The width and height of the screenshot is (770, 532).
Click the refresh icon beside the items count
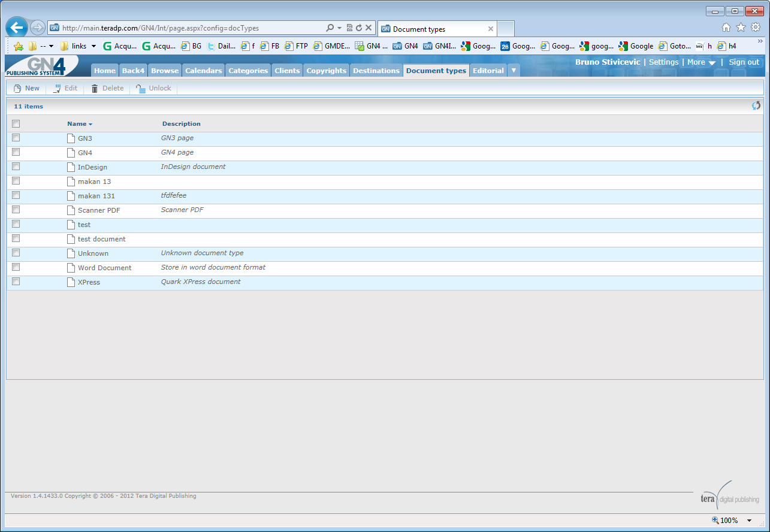[x=756, y=106]
